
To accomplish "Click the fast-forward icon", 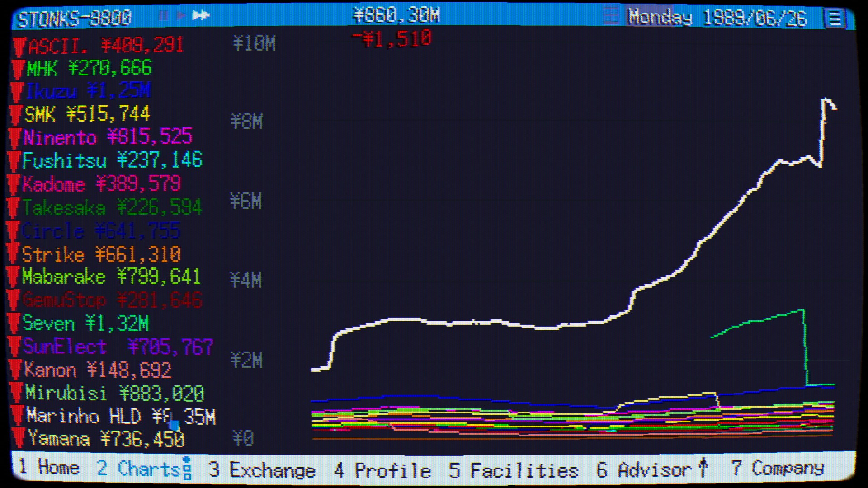I will pos(201,16).
